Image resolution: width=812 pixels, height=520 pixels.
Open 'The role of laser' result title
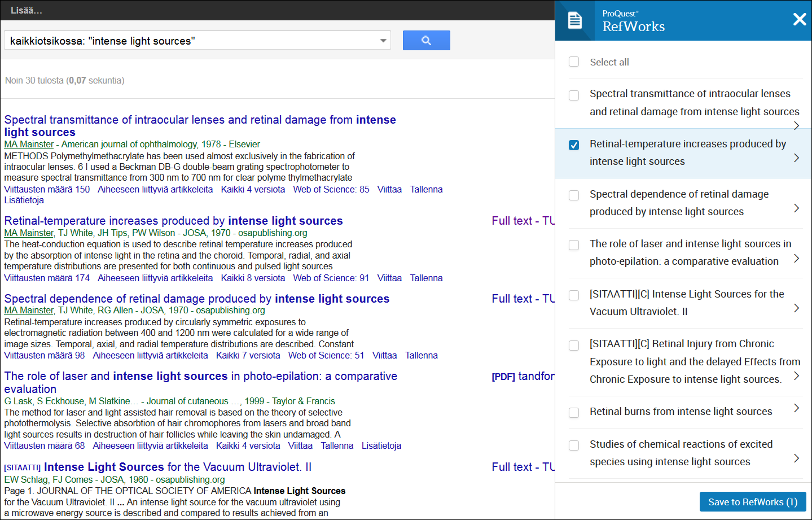(x=200, y=382)
